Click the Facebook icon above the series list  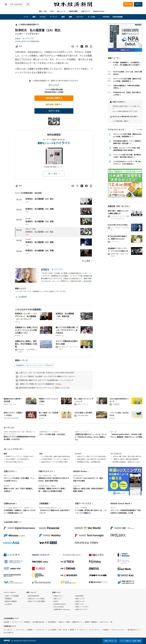(x=86, y=186)
